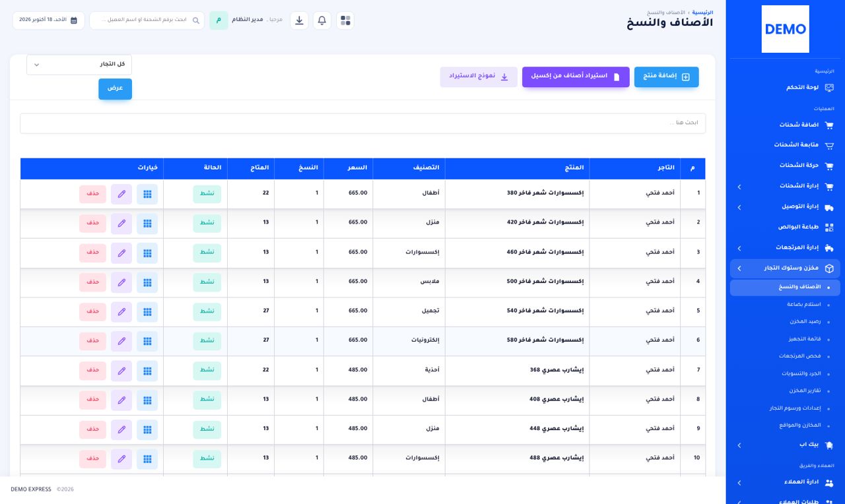This screenshot has width=845, height=504.
Task: Open تقارير المخزن submenu item
Action: 805,391
